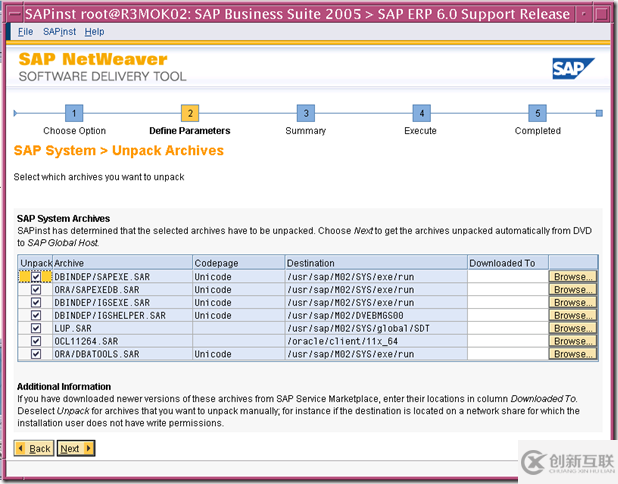
Task: Select archive name DBINDEP/IGSHELPER.SAR
Action: pos(110,315)
